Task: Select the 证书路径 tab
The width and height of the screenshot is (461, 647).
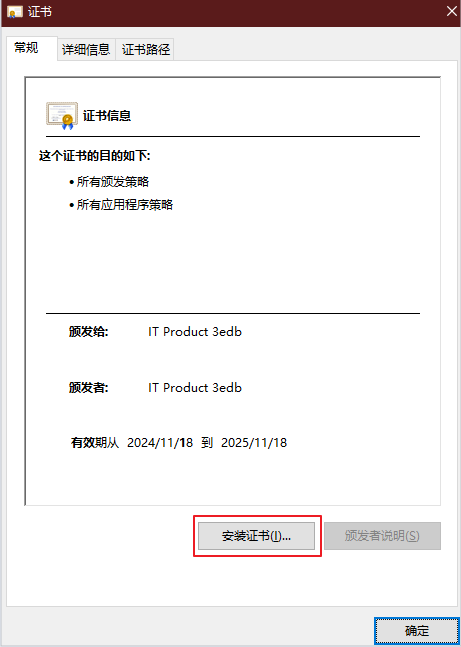Action: coord(145,50)
